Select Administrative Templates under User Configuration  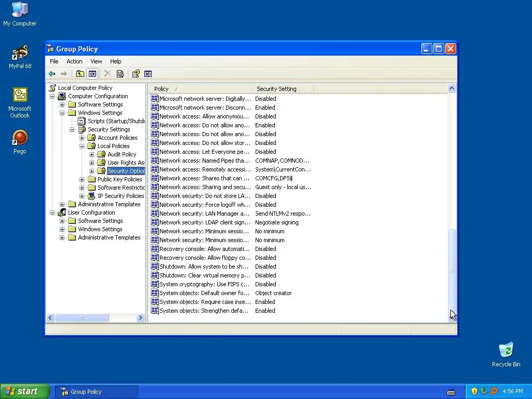click(x=109, y=237)
